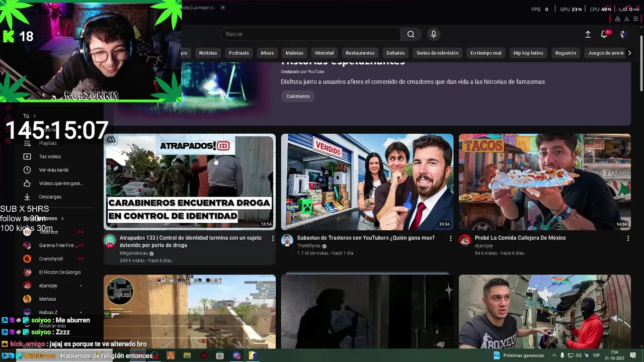Image resolution: width=644 pixels, height=362 pixels.
Task: Click taskbar volume speaker icon
Action: click(x=579, y=355)
